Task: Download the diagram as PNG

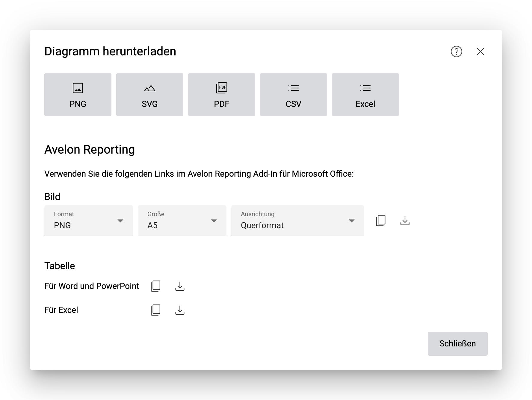Action: pos(78,95)
